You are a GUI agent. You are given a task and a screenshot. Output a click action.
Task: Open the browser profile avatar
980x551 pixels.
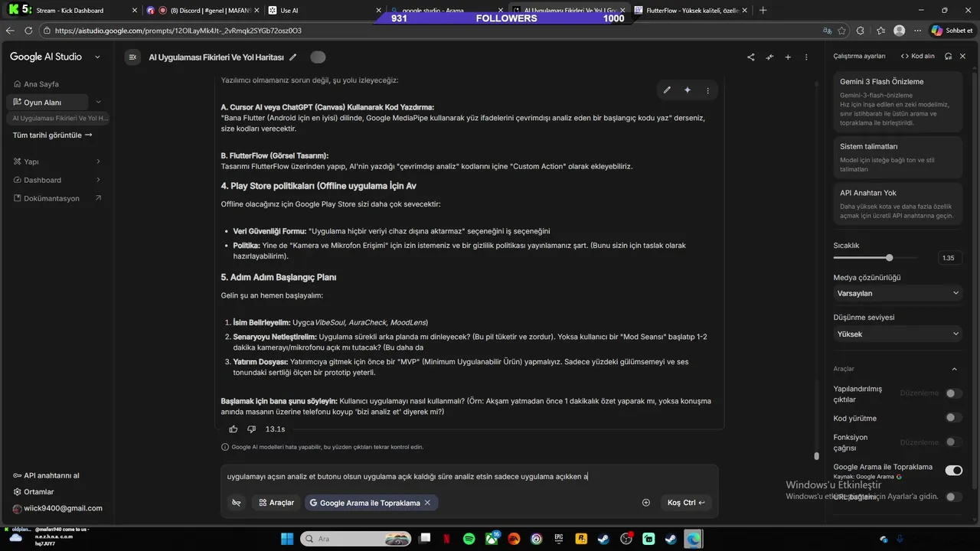coord(900,31)
